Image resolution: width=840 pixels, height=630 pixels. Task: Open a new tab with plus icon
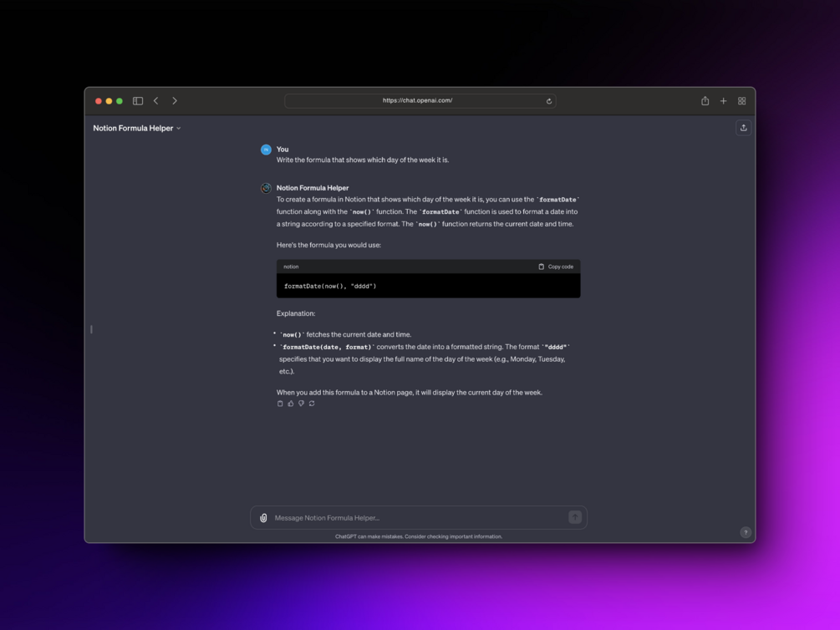(x=723, y=101)
